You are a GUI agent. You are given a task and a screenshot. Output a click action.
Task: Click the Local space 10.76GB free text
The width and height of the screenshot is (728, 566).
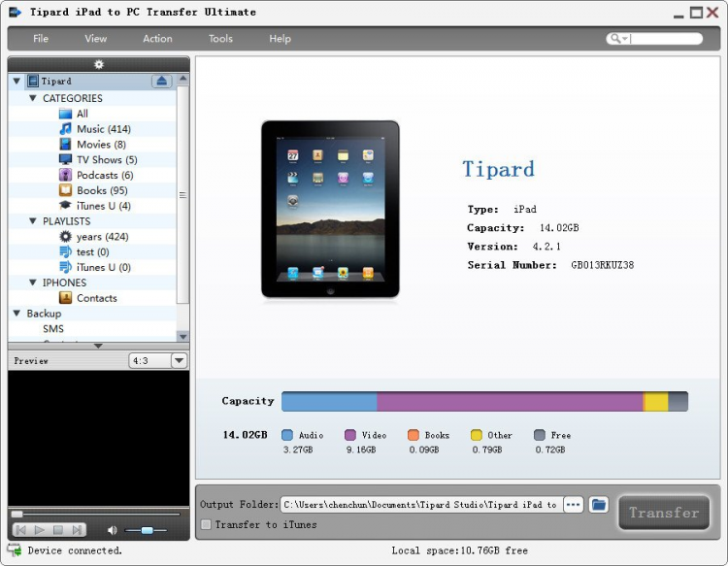[x=460, y=550]
